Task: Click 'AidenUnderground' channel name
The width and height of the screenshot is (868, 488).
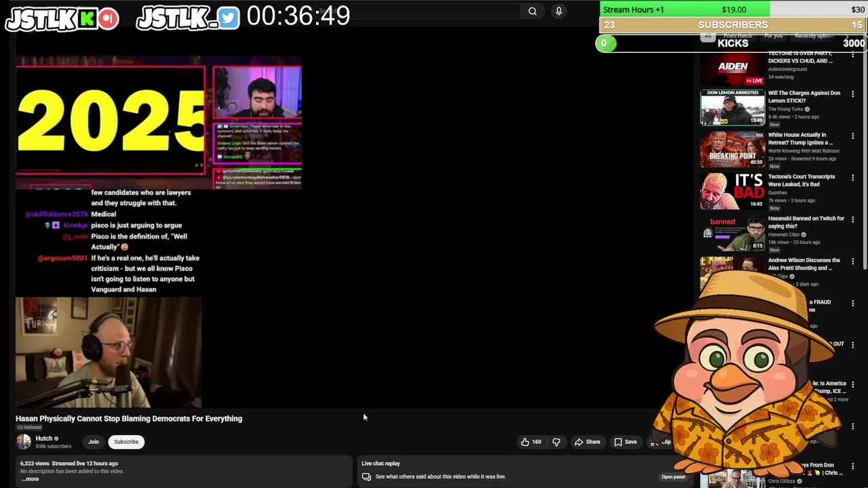Action: [787, 69]
